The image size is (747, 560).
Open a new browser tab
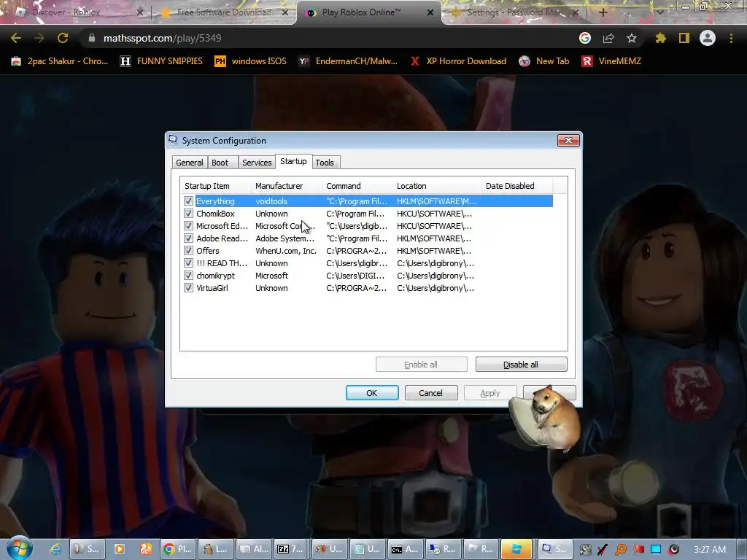(603, 12)
